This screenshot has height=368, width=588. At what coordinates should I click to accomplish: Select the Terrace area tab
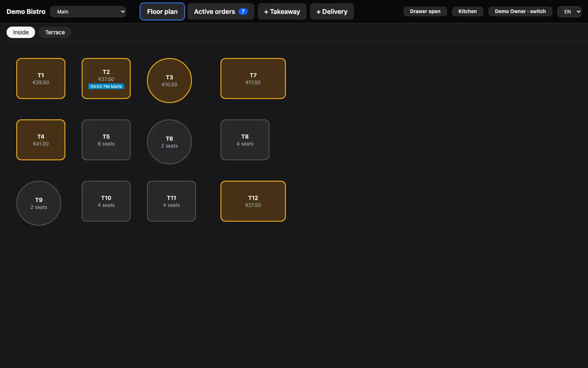tap(55, 32)
